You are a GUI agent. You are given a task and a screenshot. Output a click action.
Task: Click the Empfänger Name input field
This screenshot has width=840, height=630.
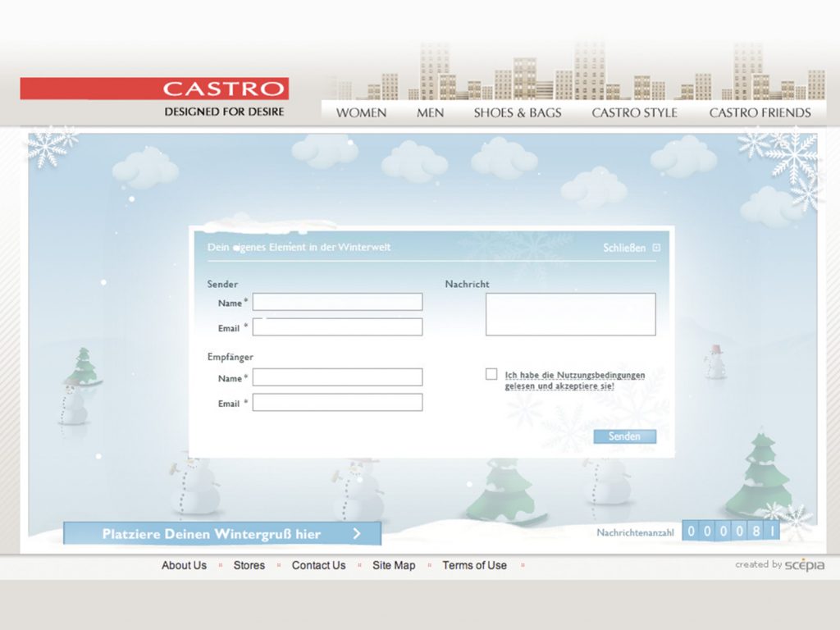[337, 377]
